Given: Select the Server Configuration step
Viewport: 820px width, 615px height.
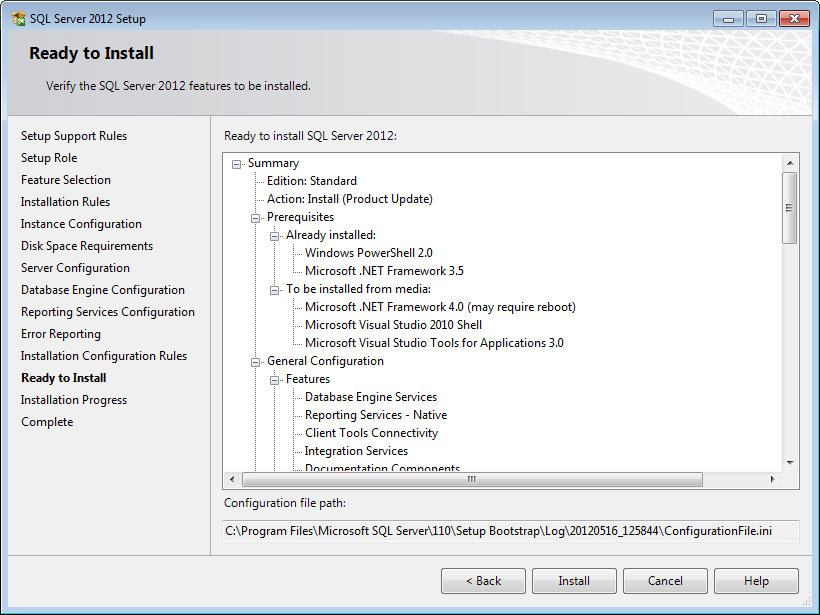Looking at the screenshot, I should point(75,268).
